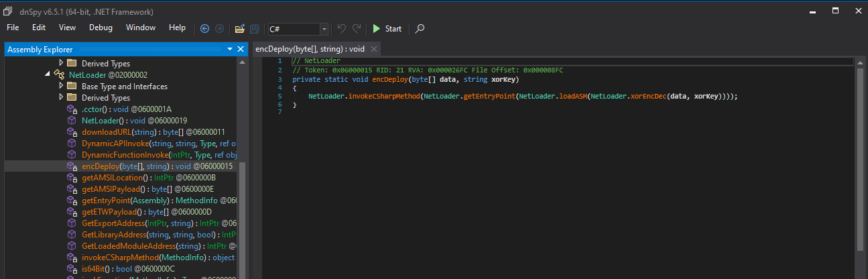Expand the topmost Derived Types folder
The height and width of the screenshot is (279, 868).
click(61, 64)
